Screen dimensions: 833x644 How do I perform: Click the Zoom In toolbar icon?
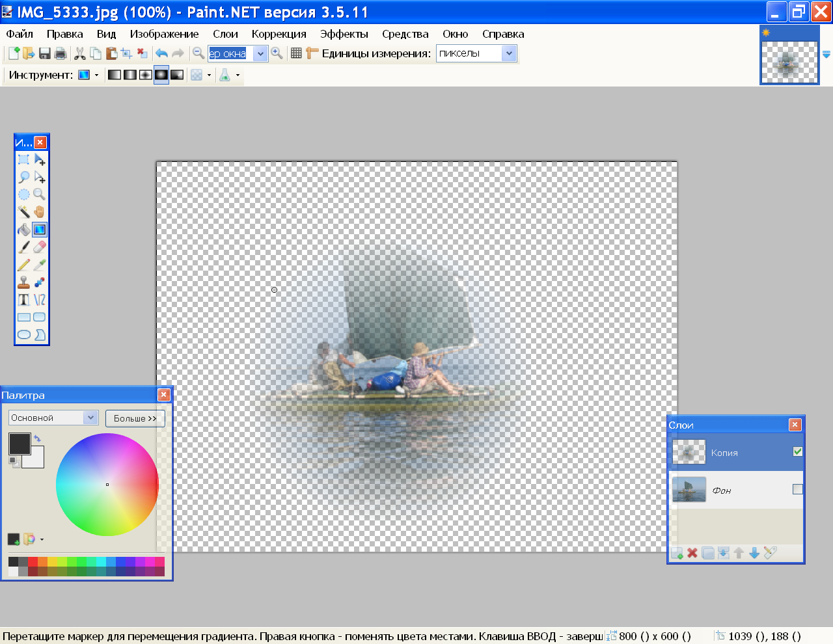277,53
